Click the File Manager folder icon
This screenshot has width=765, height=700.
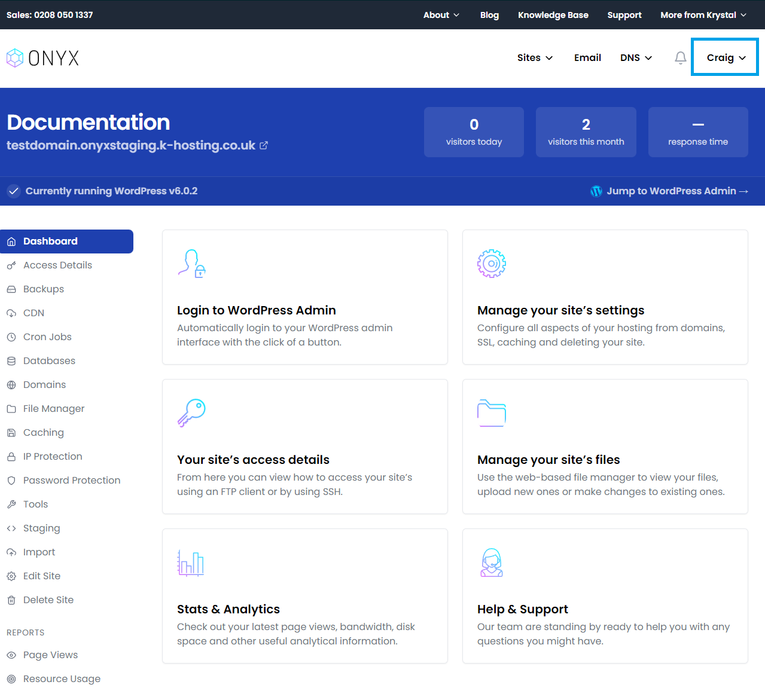(11, 409)
